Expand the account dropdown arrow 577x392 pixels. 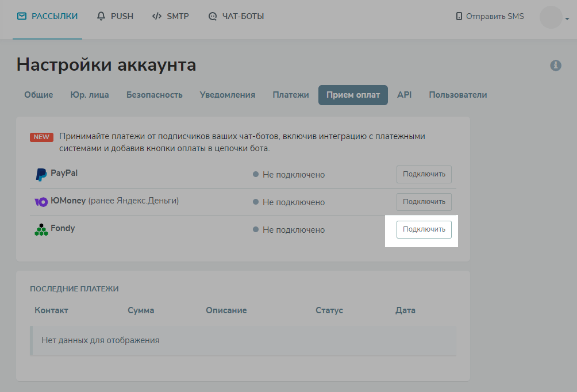[567, 18]
